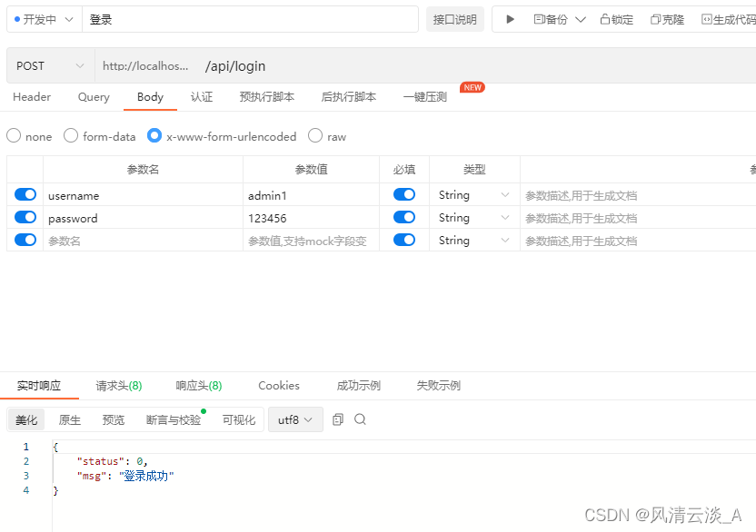Viewport: 756px width, 532px height.
Task: Click the 123456 parameter value cell
Action: [x=311, y=217]
